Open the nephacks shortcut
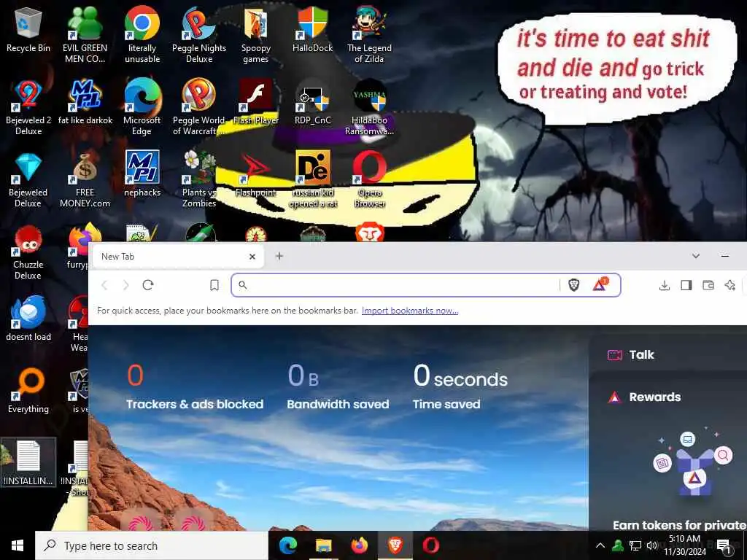This screenshot has height=560, width=747. click(142, 174)
